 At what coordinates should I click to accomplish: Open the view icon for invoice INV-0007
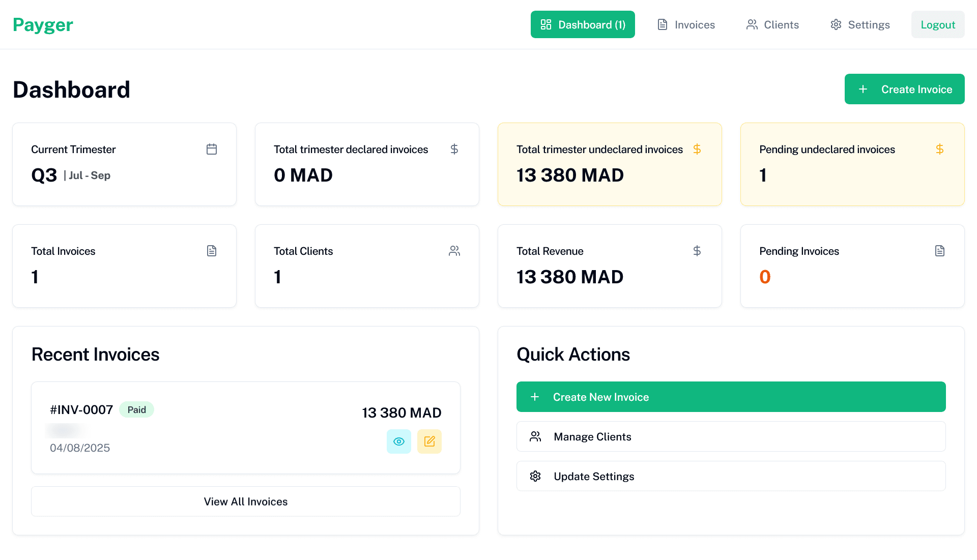pos(398,441)
